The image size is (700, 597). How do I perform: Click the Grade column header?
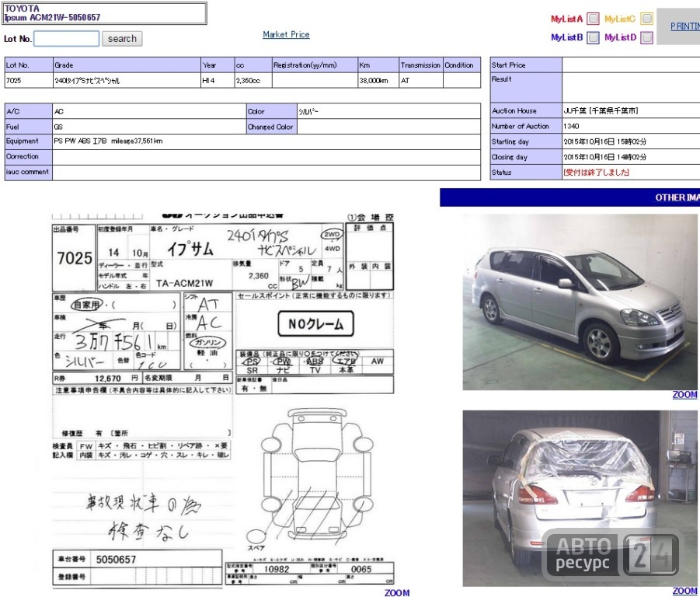[x=127, y=65]
